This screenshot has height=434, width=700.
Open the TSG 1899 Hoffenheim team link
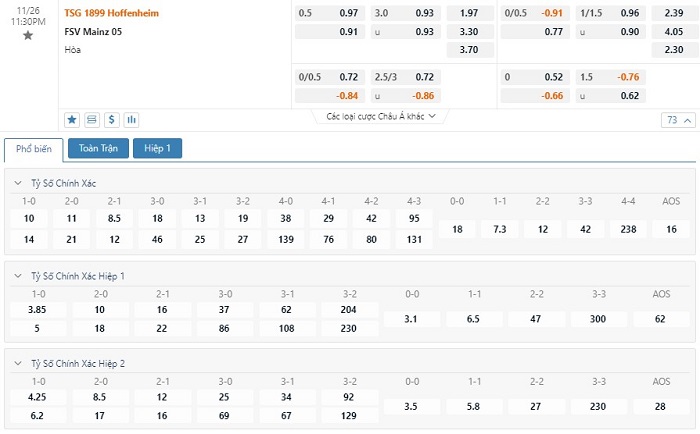111,13
